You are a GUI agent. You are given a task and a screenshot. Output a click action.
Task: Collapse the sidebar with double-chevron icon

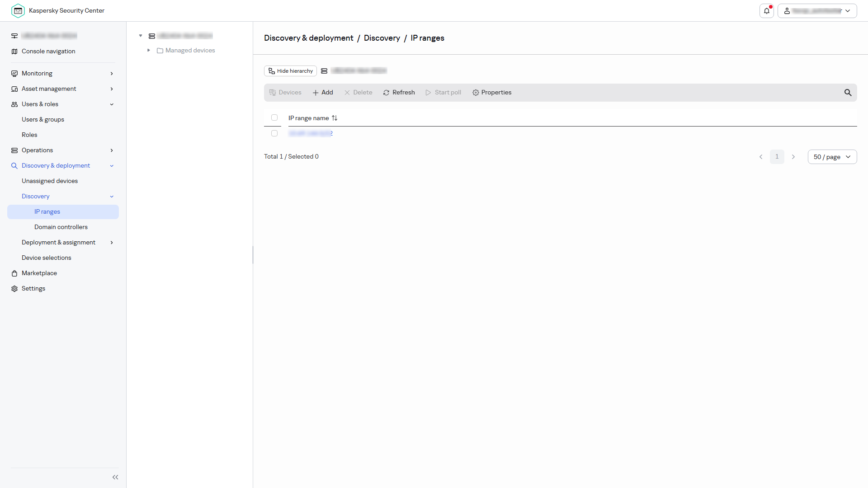(x=115, y=477)
